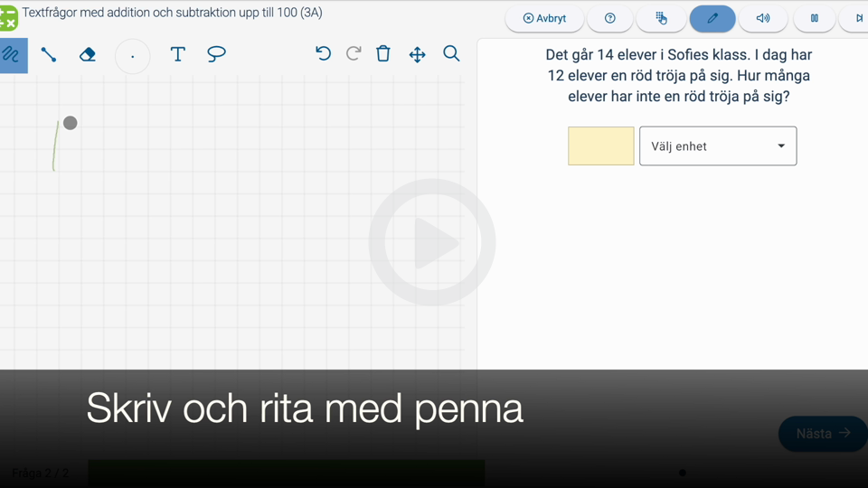
Task: Select the move/pan canvas tool
Action: point(417,55)
